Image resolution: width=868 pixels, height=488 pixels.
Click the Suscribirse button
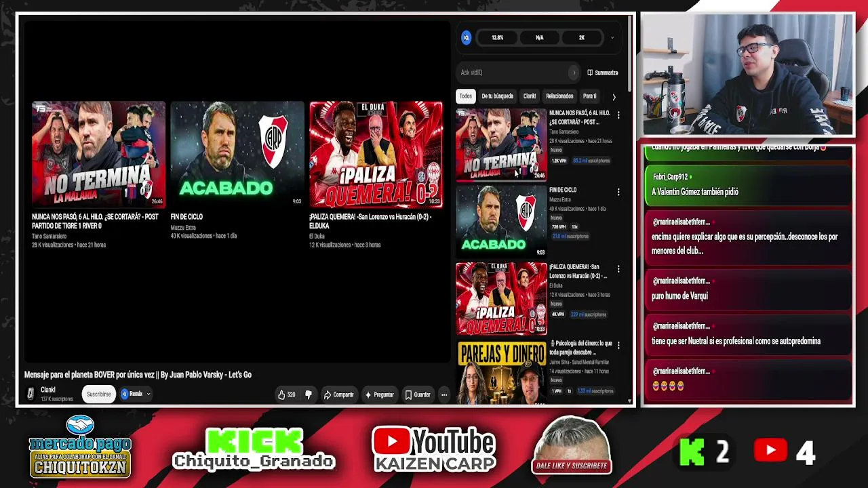99,394
